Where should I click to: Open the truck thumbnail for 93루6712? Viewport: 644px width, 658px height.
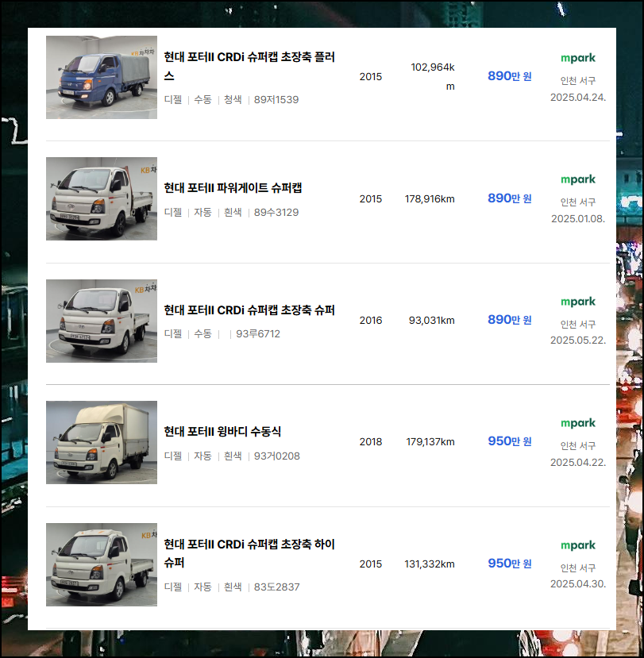102,321
